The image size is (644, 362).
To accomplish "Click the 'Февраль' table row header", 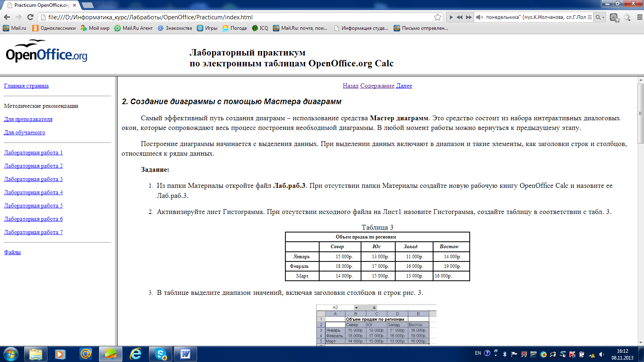I will pyautogui.click(x=302, y=266).
